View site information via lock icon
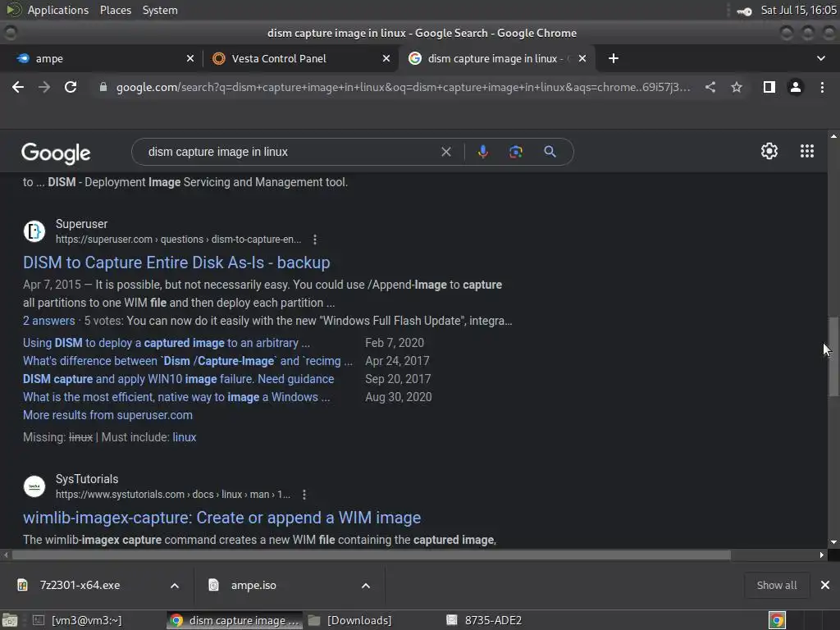This screenshot has width=840, height=630. 103,87
